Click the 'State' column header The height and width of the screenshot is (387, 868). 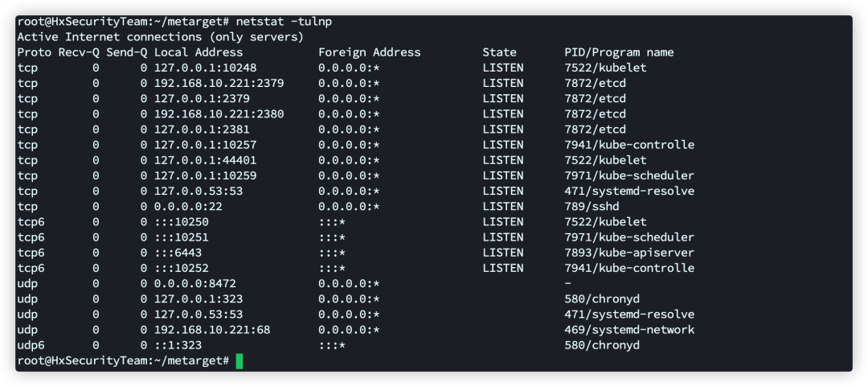pyautogui.click(x=499, y=52)
